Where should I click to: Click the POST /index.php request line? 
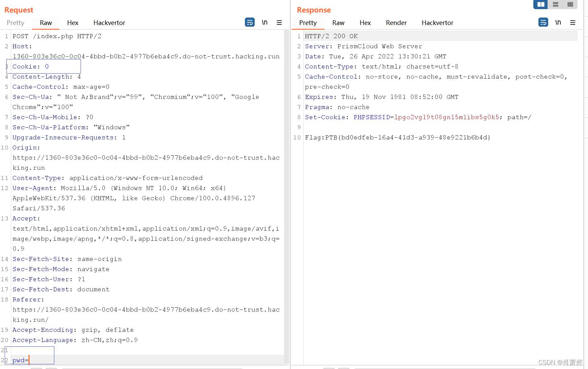(x=57, y=36)
